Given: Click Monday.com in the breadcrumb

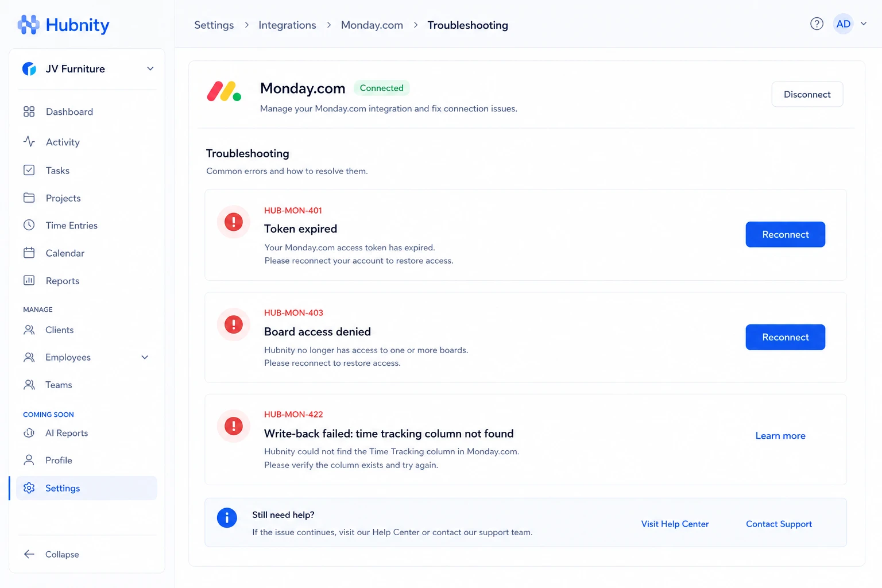Looking at the screenshot, I should 372,25.
